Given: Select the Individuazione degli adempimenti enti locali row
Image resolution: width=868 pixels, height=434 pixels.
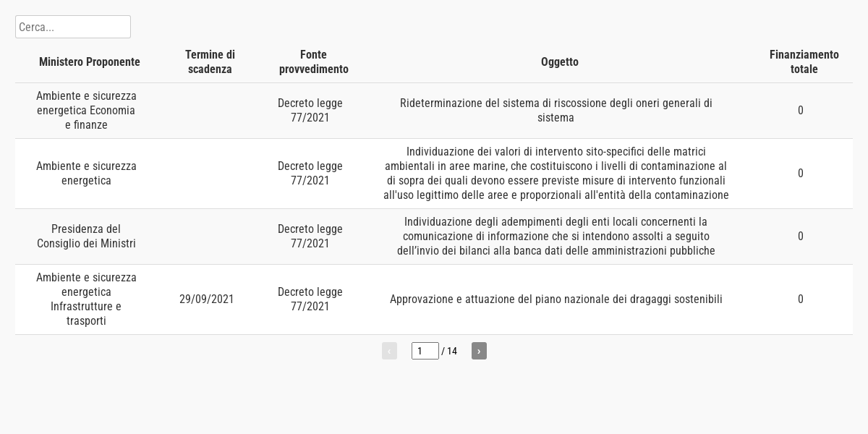Looking at the screenshot, I should coord(434,237).
